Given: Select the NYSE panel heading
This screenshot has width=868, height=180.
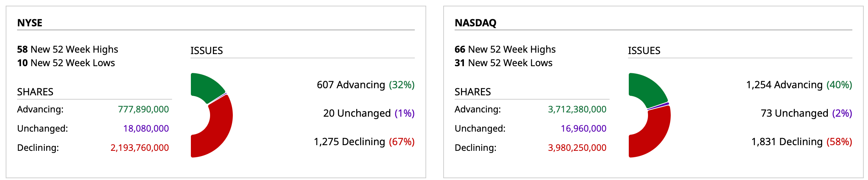Looking at the screenshot, I should pyautogui.click(x=30, y=23).
